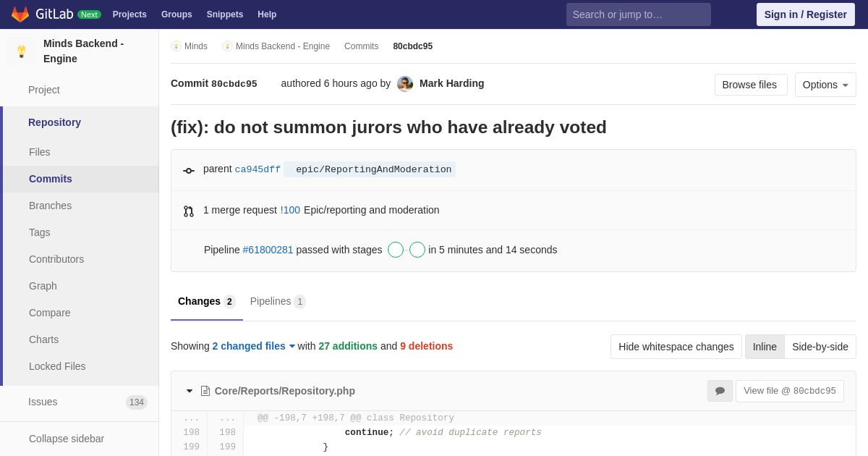
Task: Click the file document icon beside Repository.php
Action: coord(205,391)
